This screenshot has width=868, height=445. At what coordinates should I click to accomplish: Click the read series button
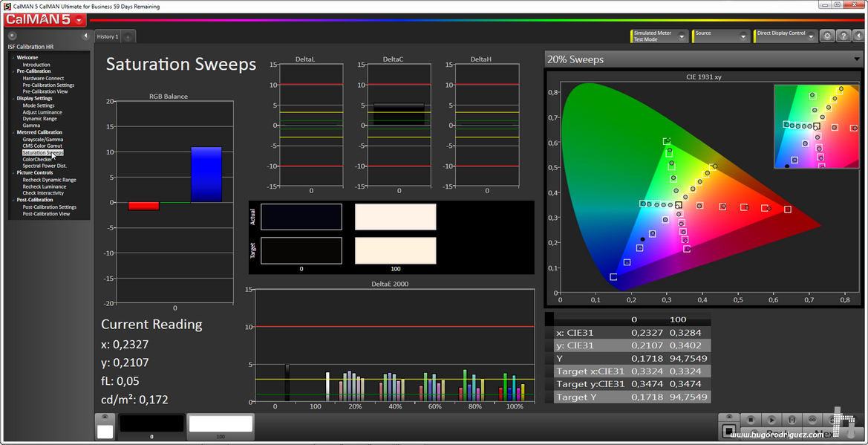[x=792, y=420]
